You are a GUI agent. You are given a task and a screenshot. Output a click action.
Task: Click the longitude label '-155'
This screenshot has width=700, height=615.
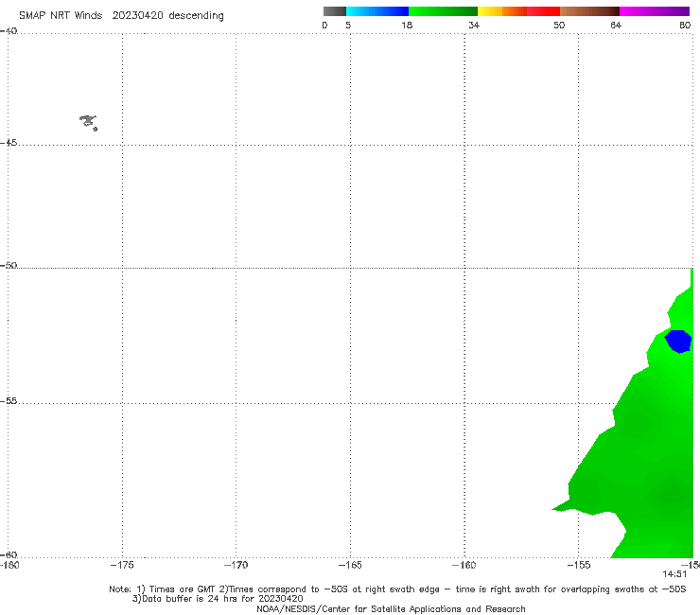tap(579, 565)
